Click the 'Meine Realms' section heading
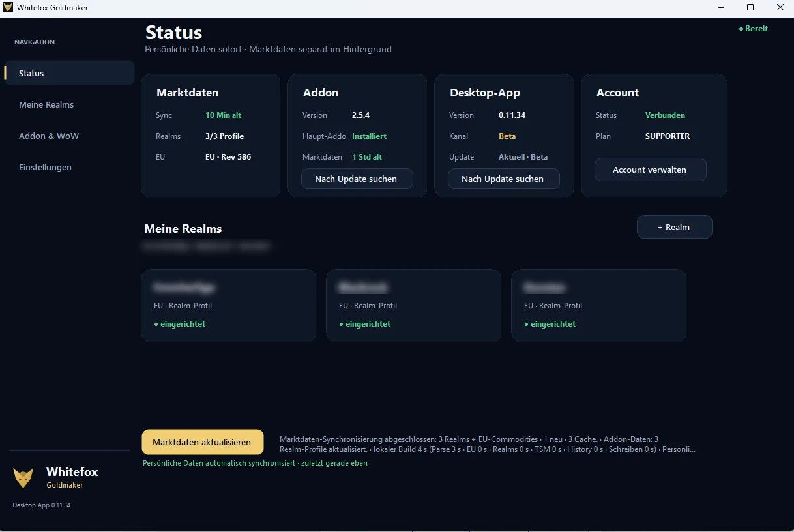 coord(183,229)
